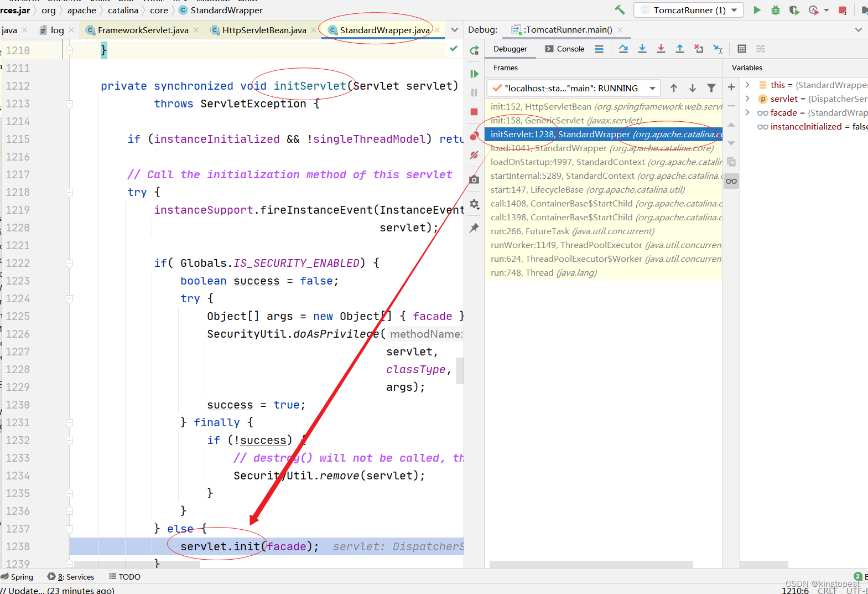This screenshot has width=868, height=594.
Task: Open the Spring tool window
Action: point(17,576)
